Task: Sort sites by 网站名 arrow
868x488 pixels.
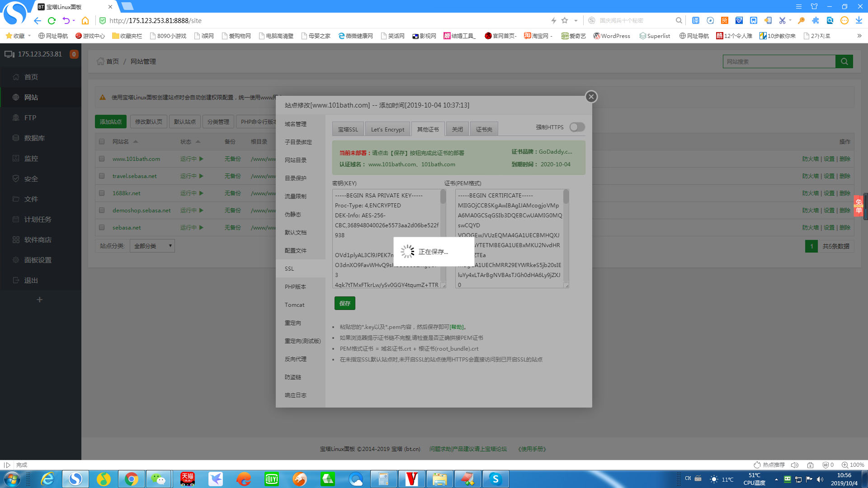Action: click(x=136, y=141)
